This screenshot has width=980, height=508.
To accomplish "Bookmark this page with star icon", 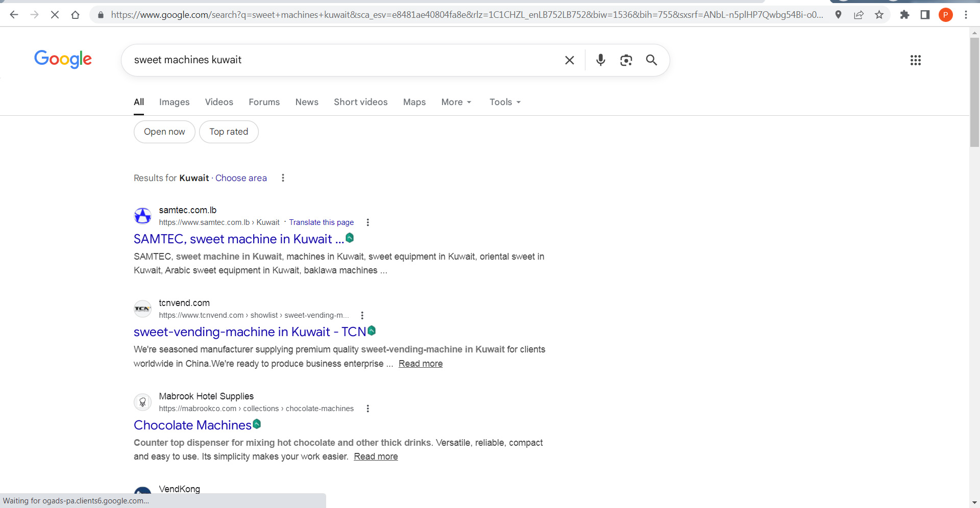I will tap(879, 15).
